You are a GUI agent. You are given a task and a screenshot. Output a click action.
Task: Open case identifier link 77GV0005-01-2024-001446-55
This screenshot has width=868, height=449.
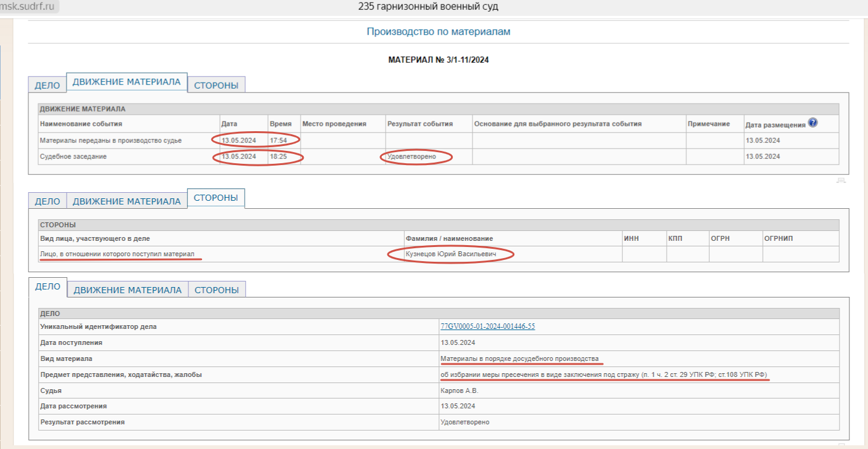pyautogui.click(x=487, y=326)
